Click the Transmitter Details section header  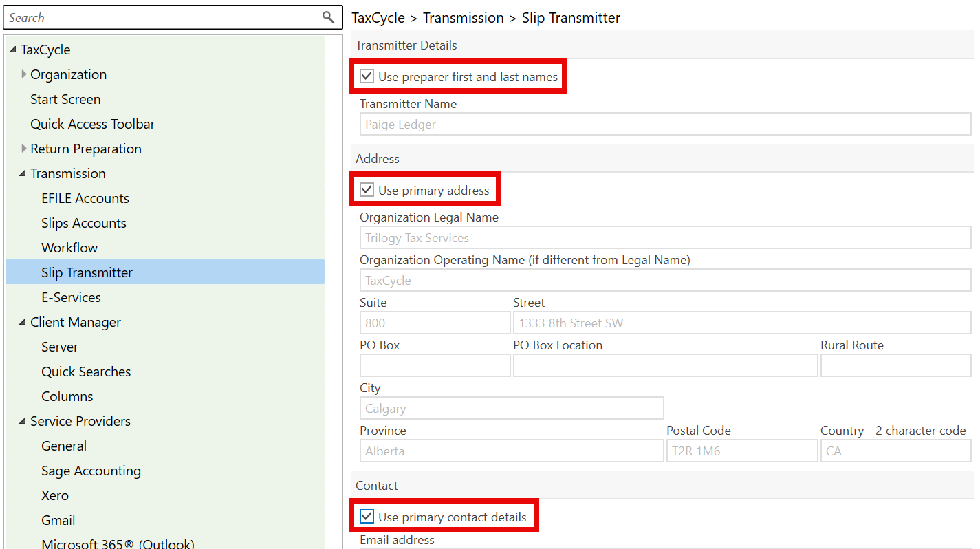point(406,45)
